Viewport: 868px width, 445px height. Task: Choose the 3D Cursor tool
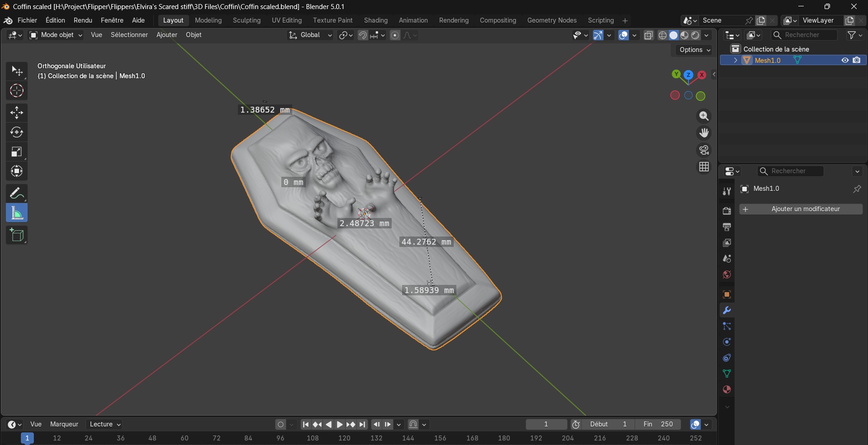(x=17, y=91)
